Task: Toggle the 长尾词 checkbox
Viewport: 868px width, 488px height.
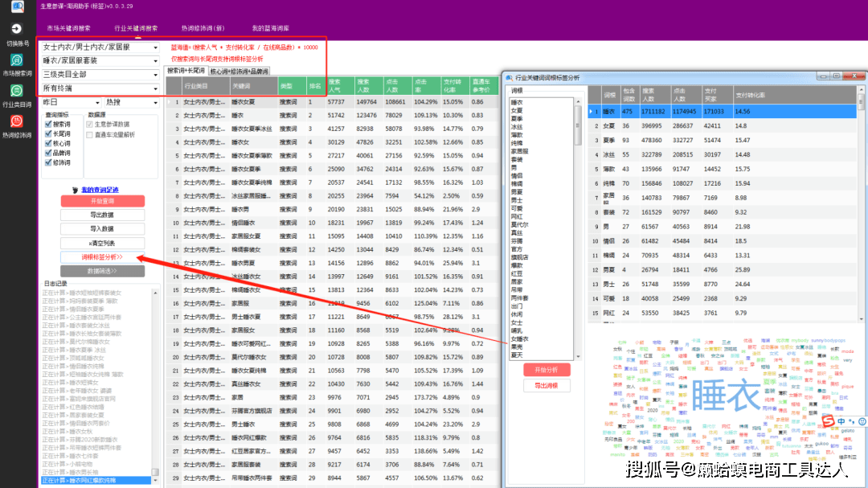Action: [48, 134]
